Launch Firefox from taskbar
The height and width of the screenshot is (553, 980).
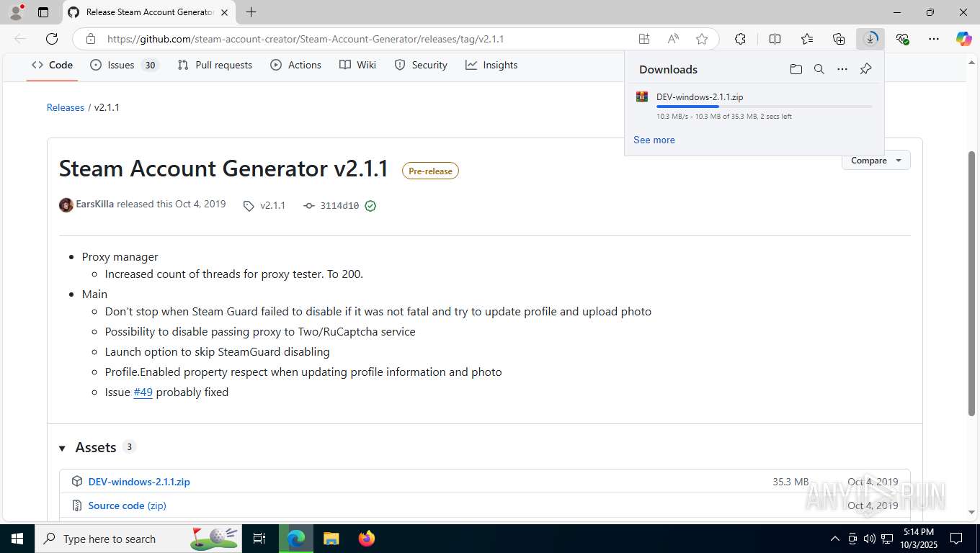pos(367,539)
